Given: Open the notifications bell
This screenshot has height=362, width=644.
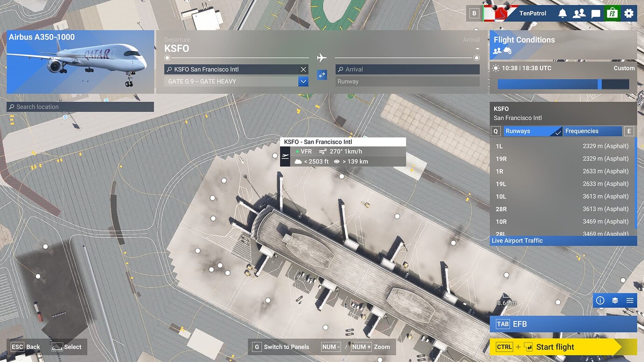Looking at the screenshot, I should [x=562, y=14].
